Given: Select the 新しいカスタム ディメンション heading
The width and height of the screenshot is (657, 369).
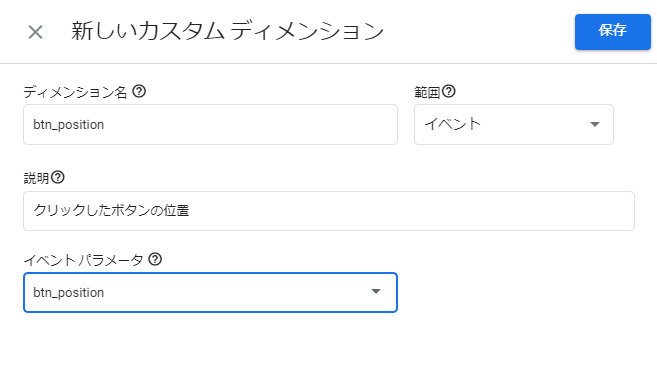Looking at the screenshot, I should [x=228, y=31].
